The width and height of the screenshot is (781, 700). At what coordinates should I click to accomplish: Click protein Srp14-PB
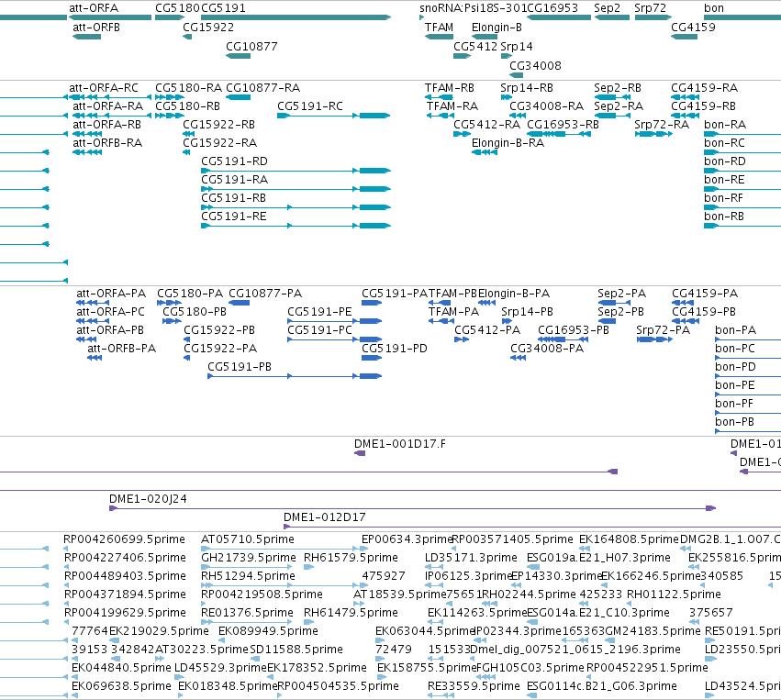pos(527,312)
